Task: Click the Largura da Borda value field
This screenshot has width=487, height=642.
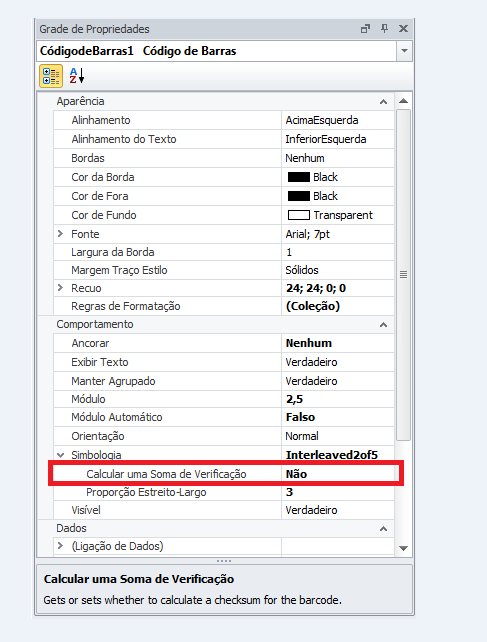Action: point(338,252)
